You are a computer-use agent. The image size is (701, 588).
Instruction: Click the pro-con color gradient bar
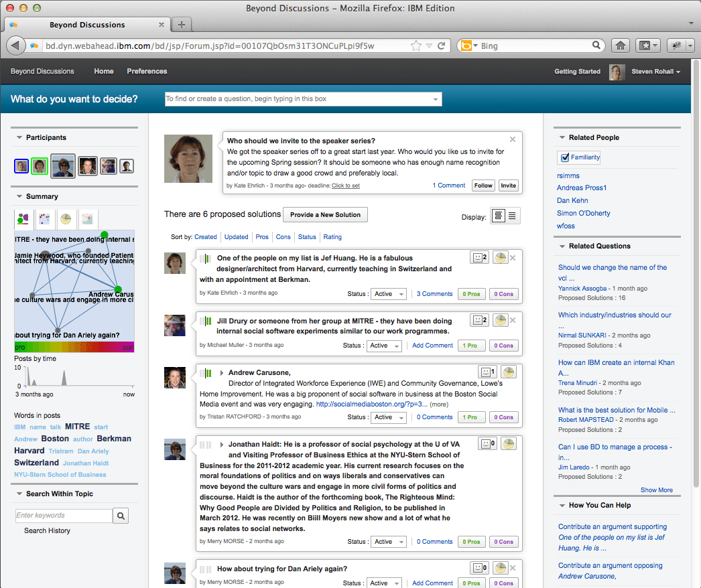[x=74, y=347]
